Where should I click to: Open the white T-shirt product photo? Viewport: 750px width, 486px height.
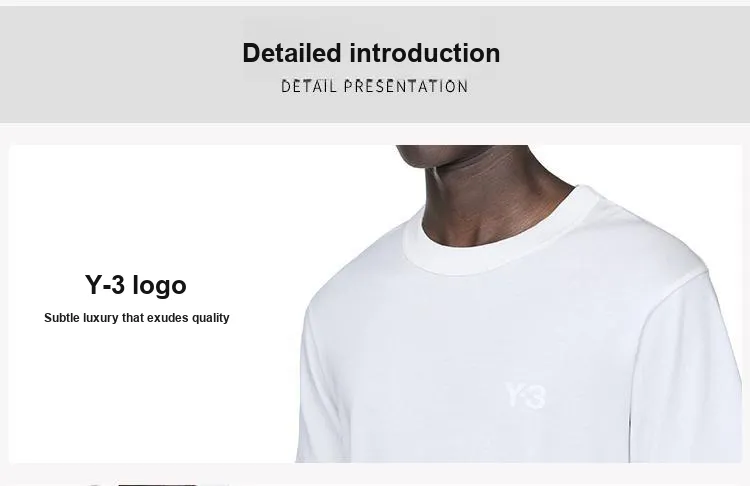pos(518,304)
